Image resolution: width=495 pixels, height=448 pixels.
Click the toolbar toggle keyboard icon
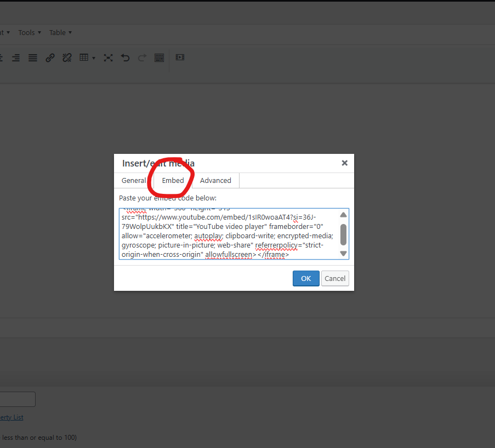[159, 58]
